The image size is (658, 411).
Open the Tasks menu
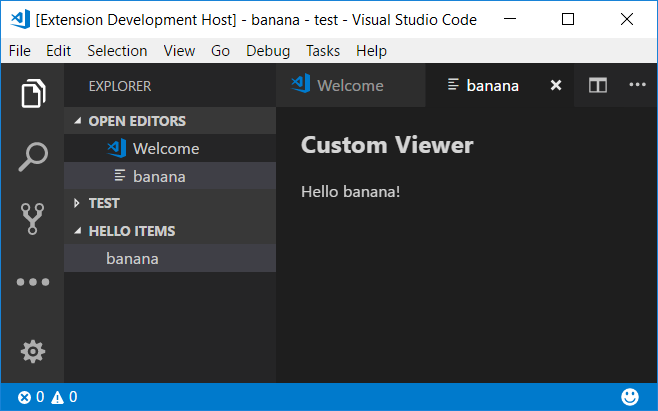pos(323,51)
